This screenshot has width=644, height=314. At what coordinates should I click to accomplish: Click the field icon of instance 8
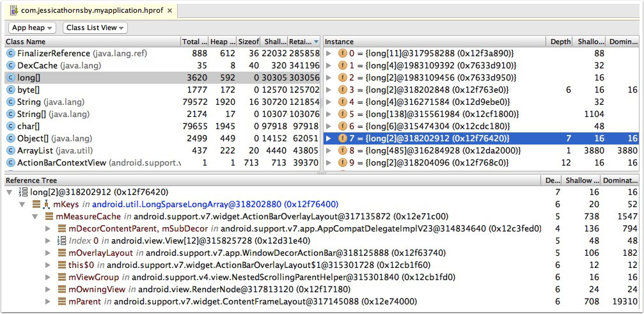point(343,150)
